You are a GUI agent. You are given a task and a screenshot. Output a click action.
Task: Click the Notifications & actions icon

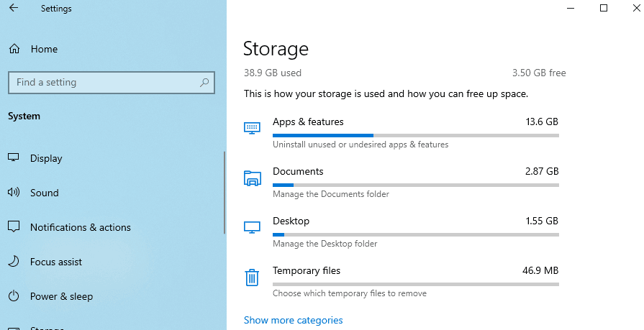pos(14,227)
